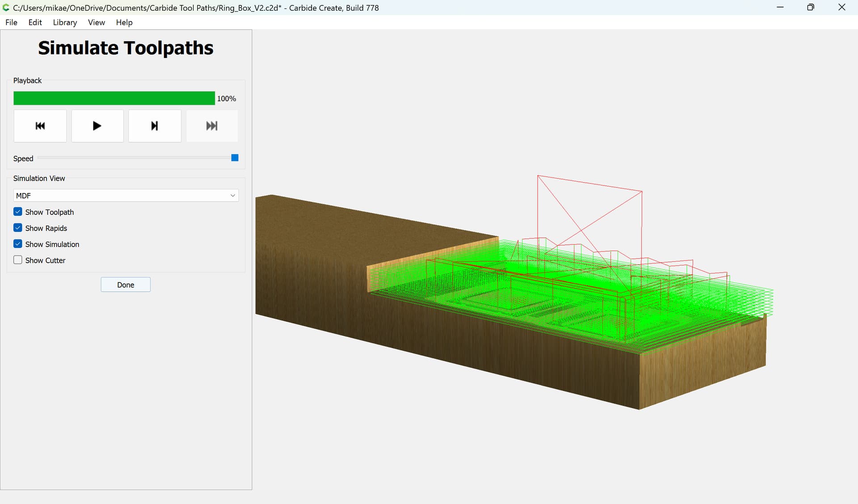
Task: Open the File menu
Action: (11, 22)
